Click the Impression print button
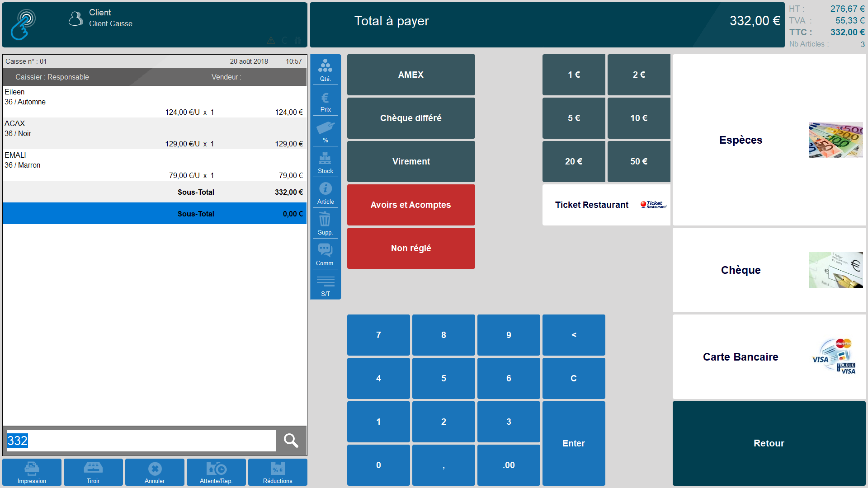The image size is (868, 488). [32, 472]
